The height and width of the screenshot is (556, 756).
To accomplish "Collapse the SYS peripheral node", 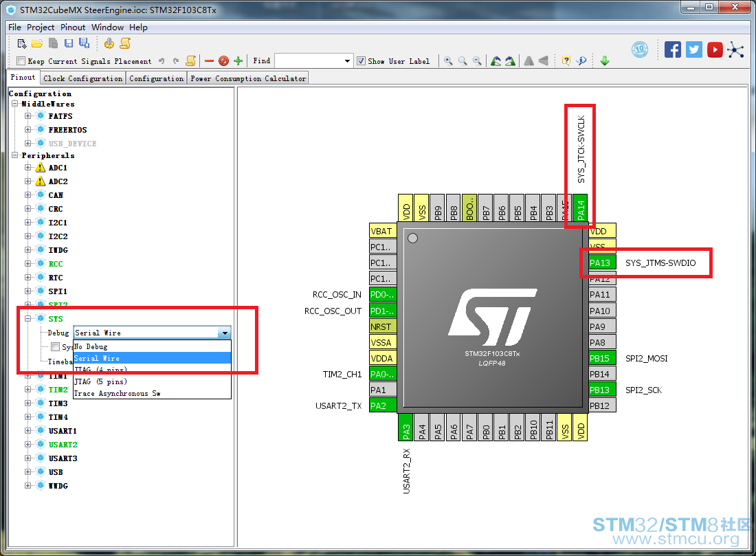I will click(28, 318).
